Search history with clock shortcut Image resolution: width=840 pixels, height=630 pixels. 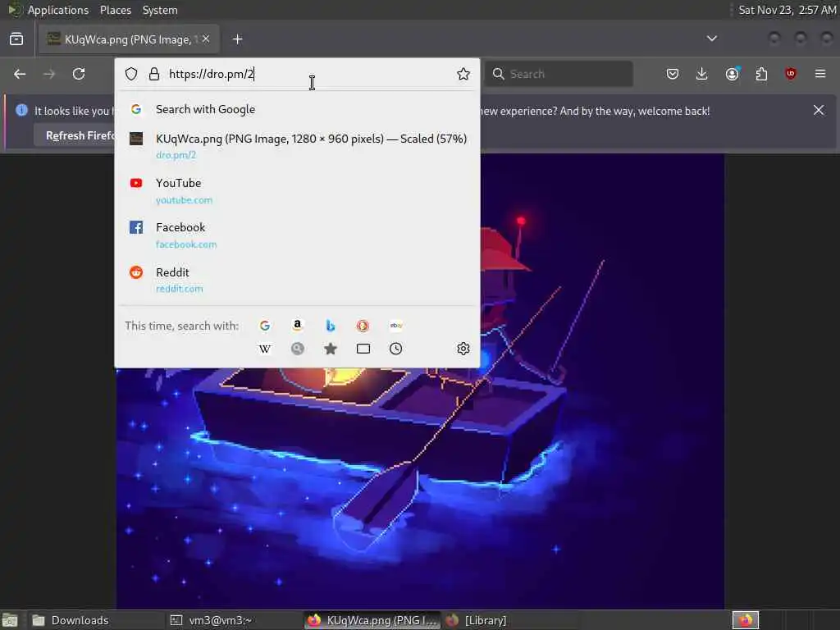point(396,349)
